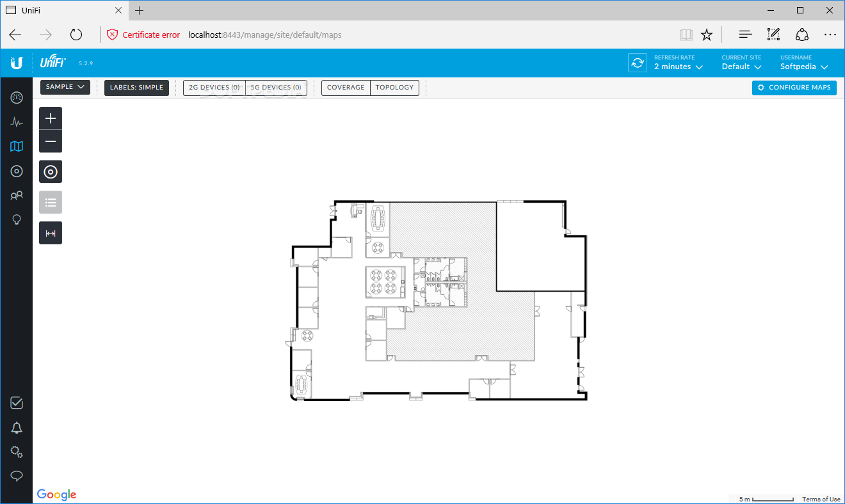This screenshot has width=845, height=504.
Task: Select the UniFi browser tab
Action: [63, 10]
